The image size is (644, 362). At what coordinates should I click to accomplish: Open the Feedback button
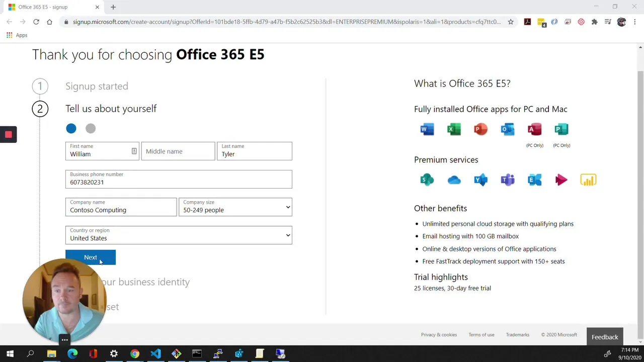pos(605,337)
